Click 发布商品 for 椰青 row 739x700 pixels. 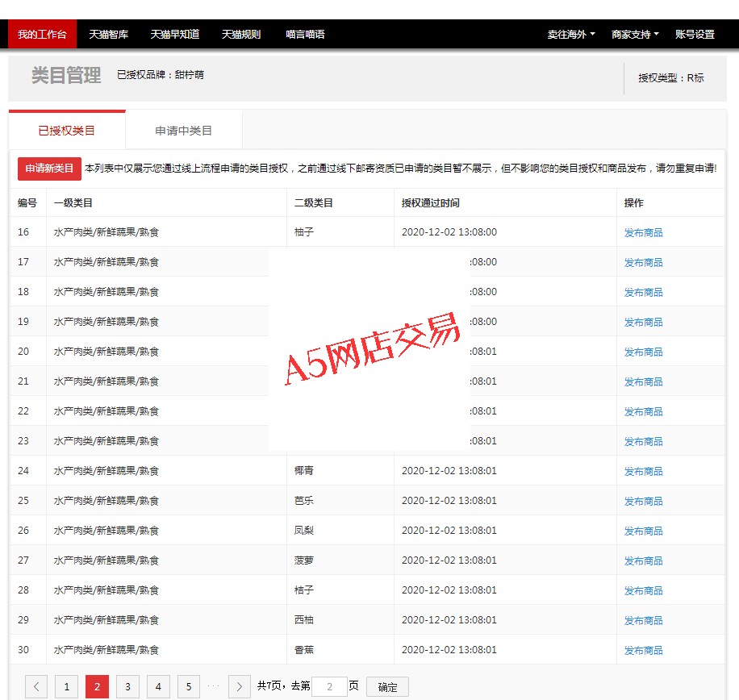[x=643, y=472]
